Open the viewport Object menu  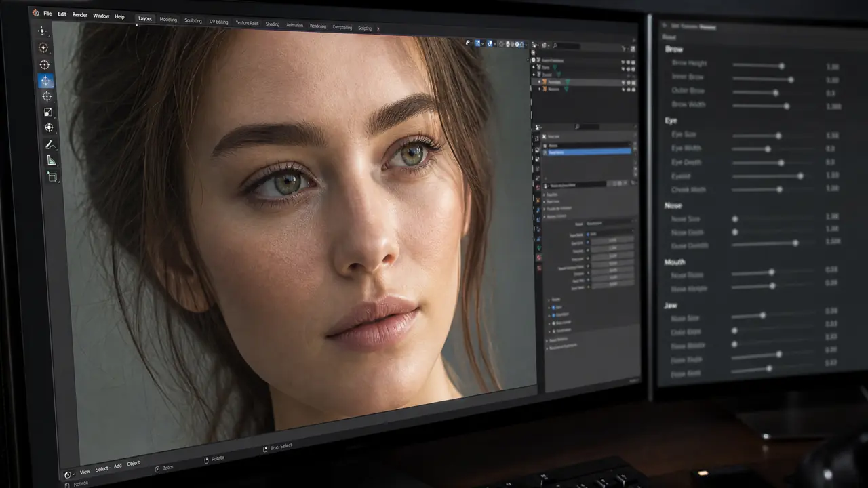[134, 464]
